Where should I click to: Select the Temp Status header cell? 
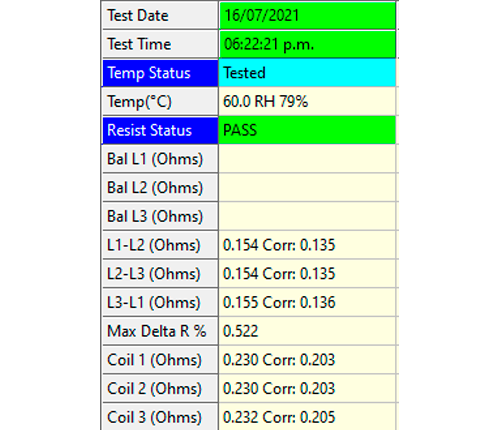pos(160,73)
